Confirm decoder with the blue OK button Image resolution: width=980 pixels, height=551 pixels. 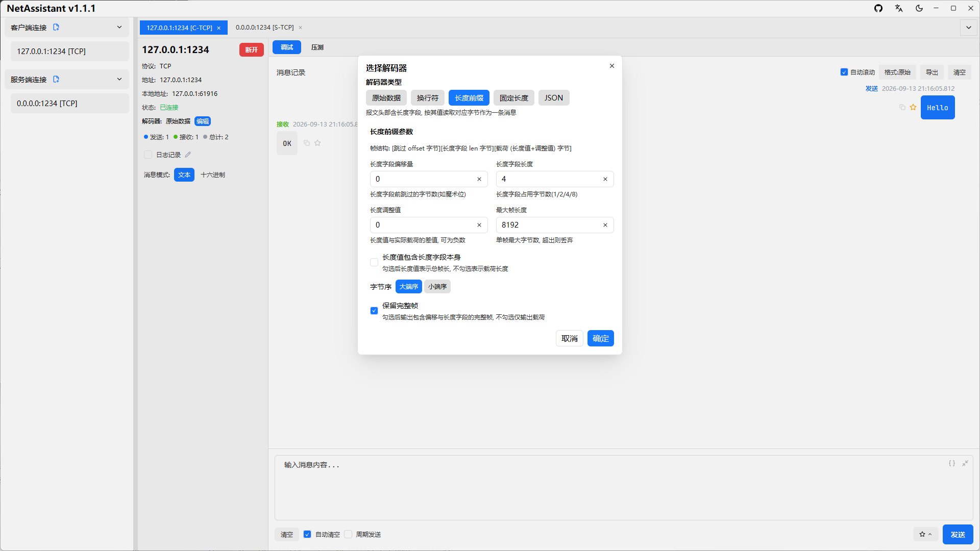tap(601, 338)
